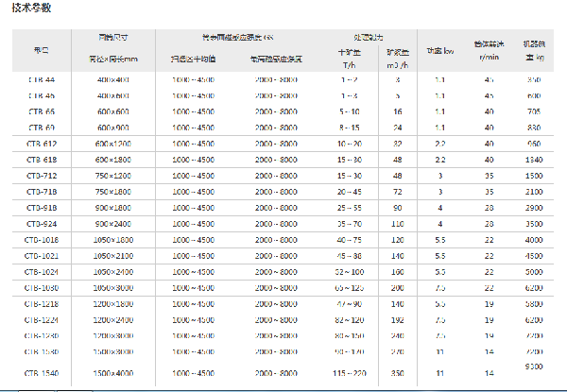This screenshot has height=392, width=567.
Task: Click the 1500×4000 drum size cell
Action: coord(113,373)
